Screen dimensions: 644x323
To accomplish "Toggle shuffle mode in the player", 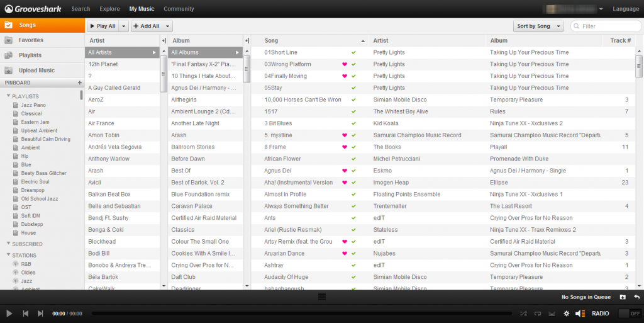I will pos(523,314).
